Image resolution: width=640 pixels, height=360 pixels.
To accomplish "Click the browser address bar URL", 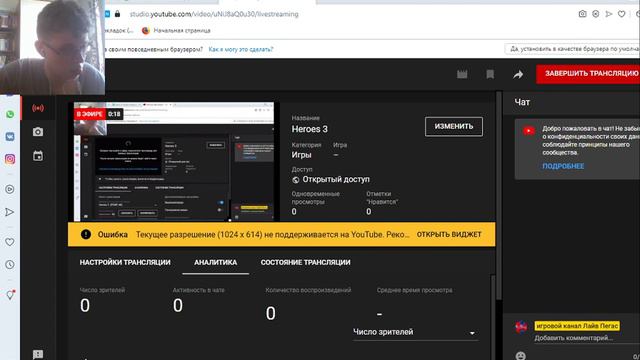I will (214, 14).
